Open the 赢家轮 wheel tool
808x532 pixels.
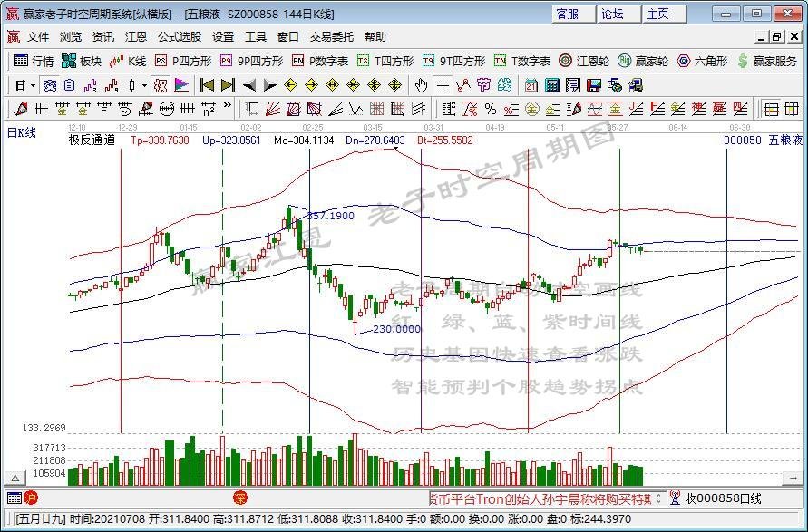coord(643,62)
